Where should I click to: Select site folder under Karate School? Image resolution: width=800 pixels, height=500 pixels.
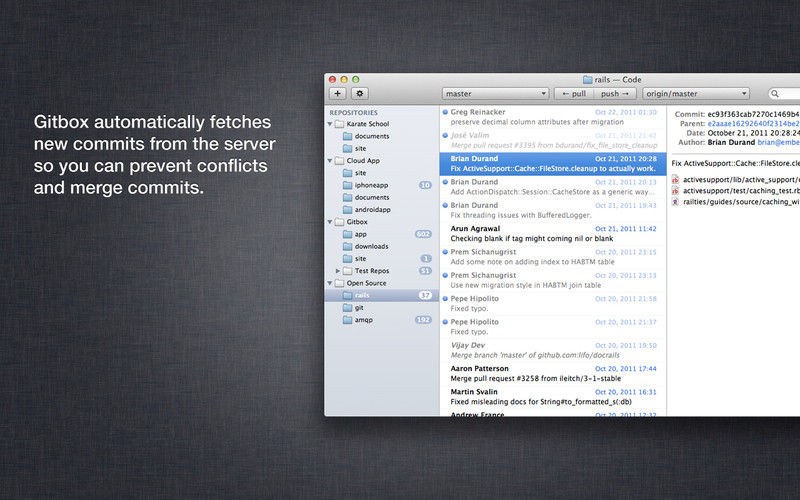point(382,148)
